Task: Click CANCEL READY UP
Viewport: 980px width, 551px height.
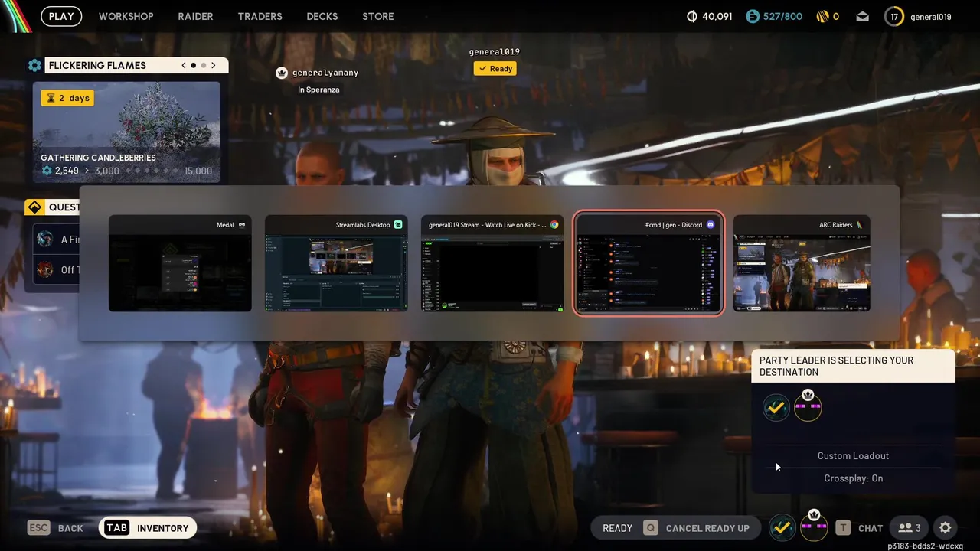Action: click(707, 528)
